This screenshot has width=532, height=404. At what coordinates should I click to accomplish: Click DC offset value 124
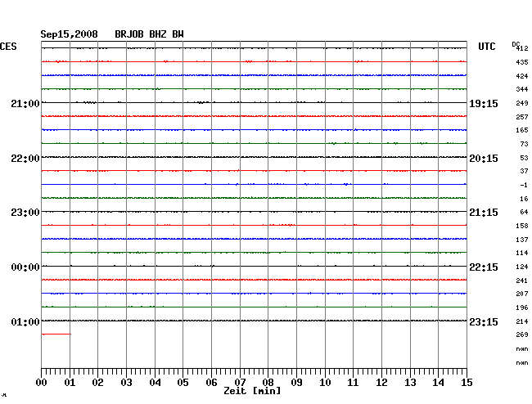[522, 267]
